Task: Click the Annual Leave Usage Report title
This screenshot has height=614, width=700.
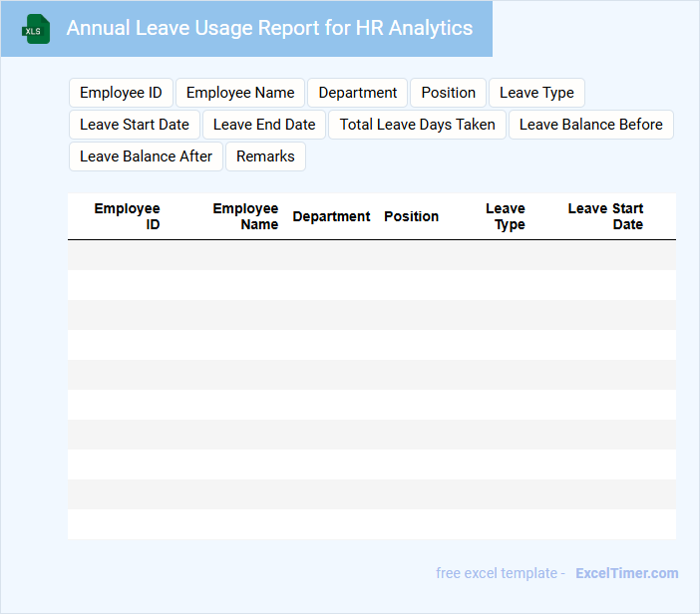Action: [x=269, y=28]
